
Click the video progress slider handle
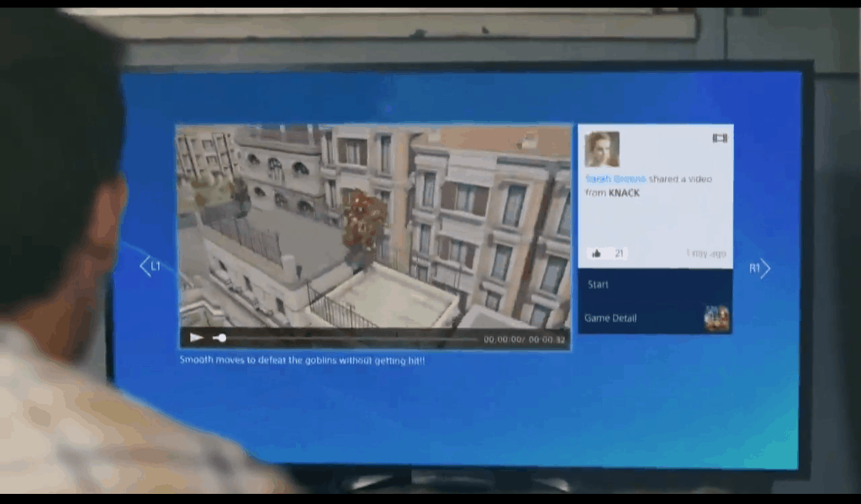(x=221, y=338)
